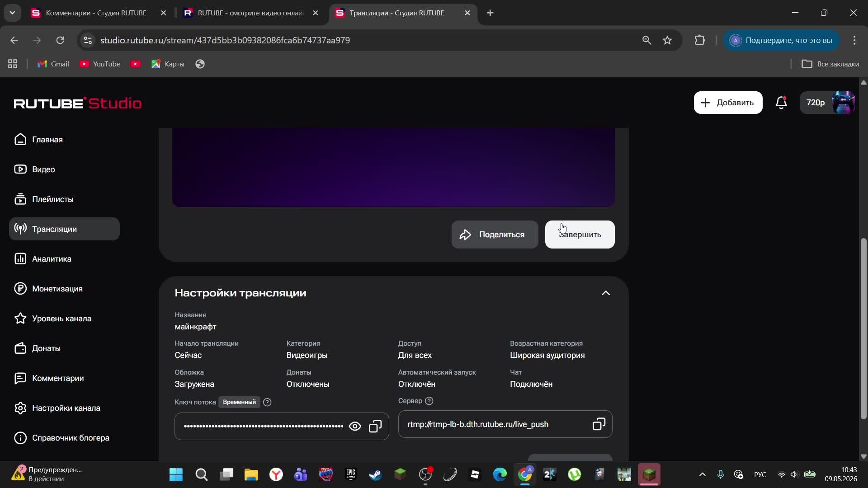View site information icon
This screenshot has width=868, height=488.
click(x=88, y=40)
